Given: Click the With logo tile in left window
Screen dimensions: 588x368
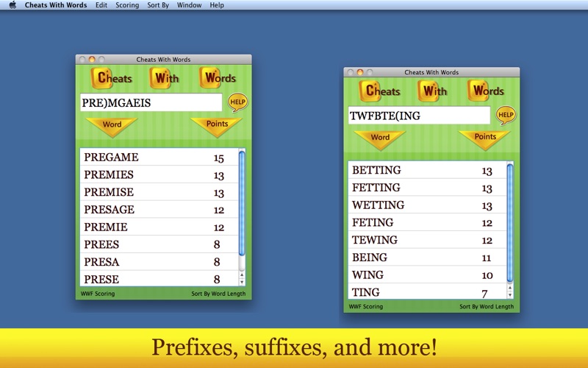Looking at the screenshot, I should point(164,78).
